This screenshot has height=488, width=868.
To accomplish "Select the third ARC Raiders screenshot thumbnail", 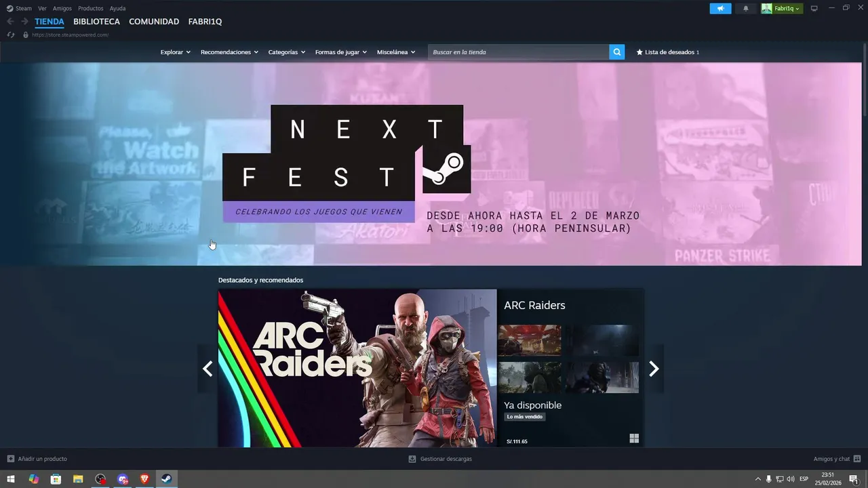I will tap(530, 377).
